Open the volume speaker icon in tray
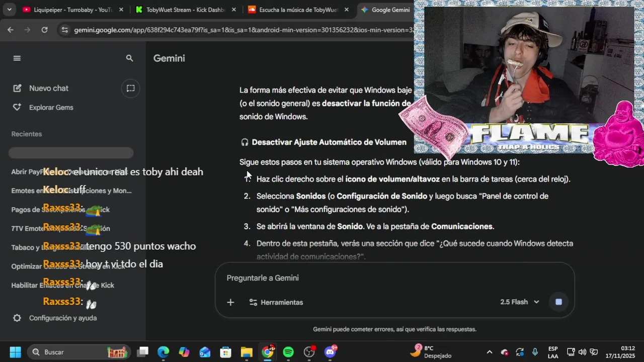This screenshot has width=644, height=362. pyautogui.click(x=583, y=352)
